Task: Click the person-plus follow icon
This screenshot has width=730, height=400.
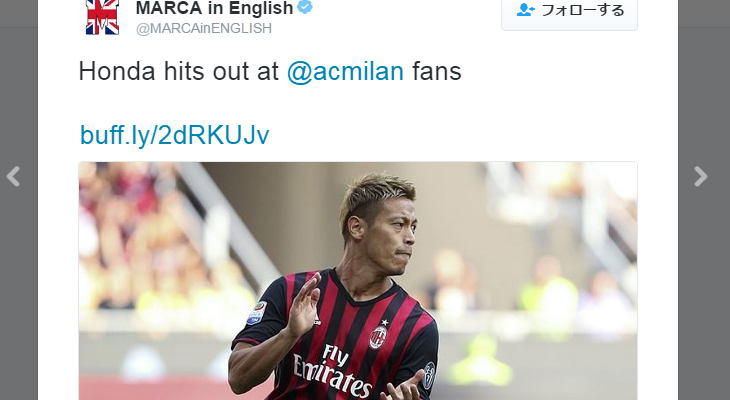Action: coord(525,10)
